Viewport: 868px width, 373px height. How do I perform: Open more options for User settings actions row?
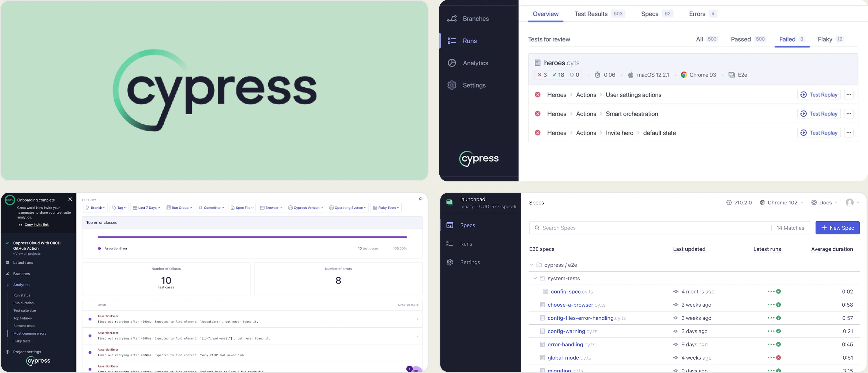coord(849,95)
